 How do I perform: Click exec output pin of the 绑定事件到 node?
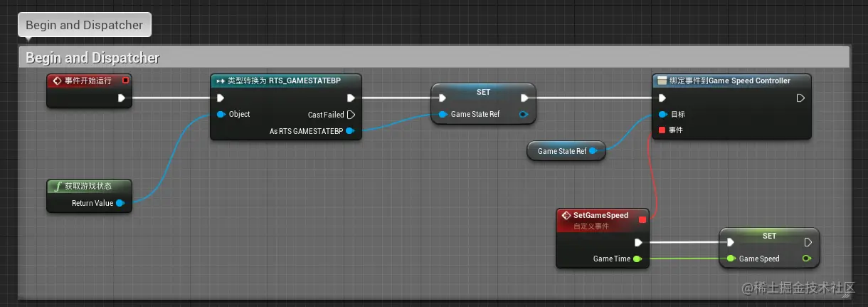[x=800, y=98]
